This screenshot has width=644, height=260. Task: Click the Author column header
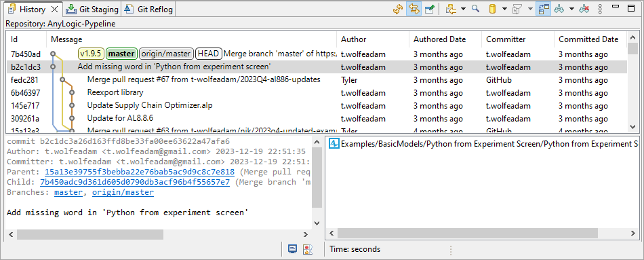[x=373, y=39]
